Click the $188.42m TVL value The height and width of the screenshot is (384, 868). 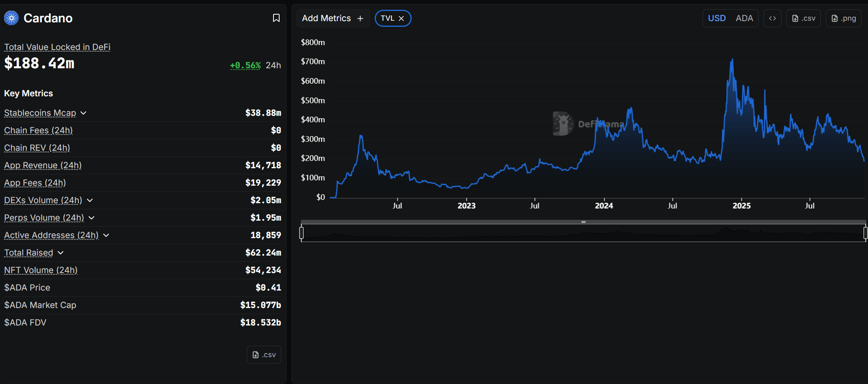[x=39, y=63]
